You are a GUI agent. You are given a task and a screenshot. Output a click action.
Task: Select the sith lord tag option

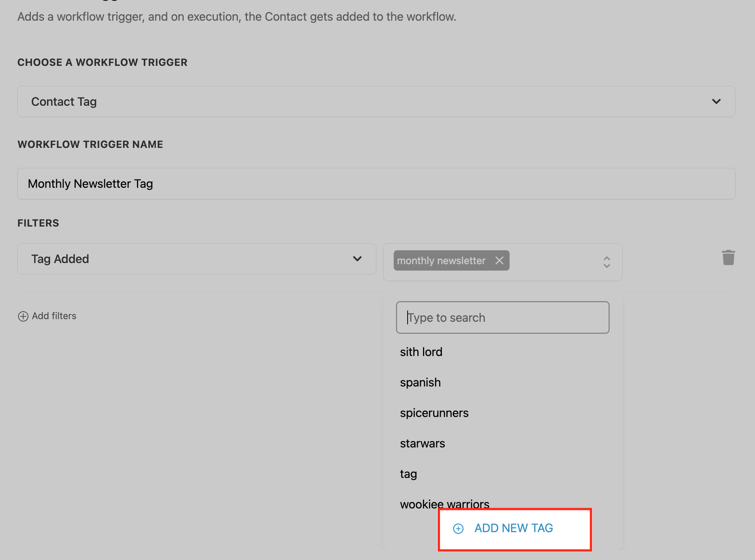(421, 352)
